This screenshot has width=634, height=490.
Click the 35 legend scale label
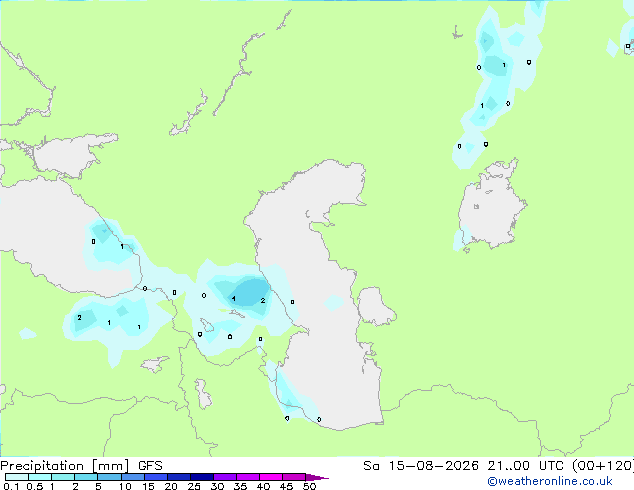click(240, 486)
